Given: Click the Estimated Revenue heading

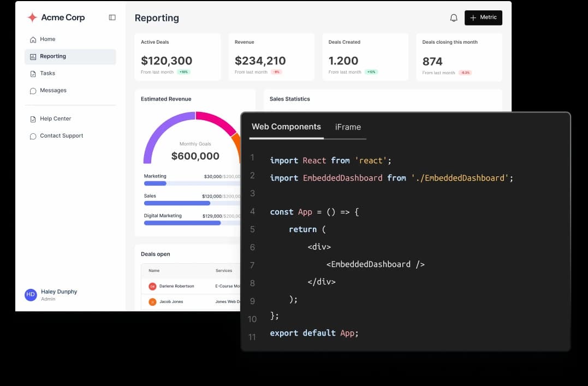Looking at the screenshot, I should pos(166,99).
